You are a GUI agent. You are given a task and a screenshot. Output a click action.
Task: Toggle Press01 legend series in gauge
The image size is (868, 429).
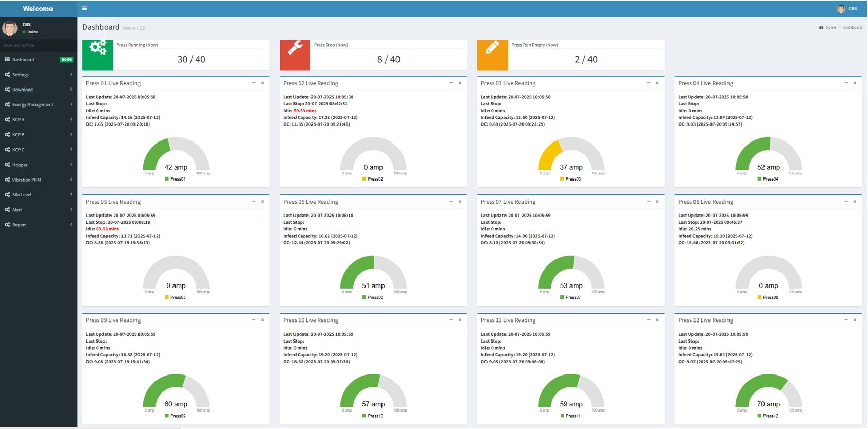point(175,179)
